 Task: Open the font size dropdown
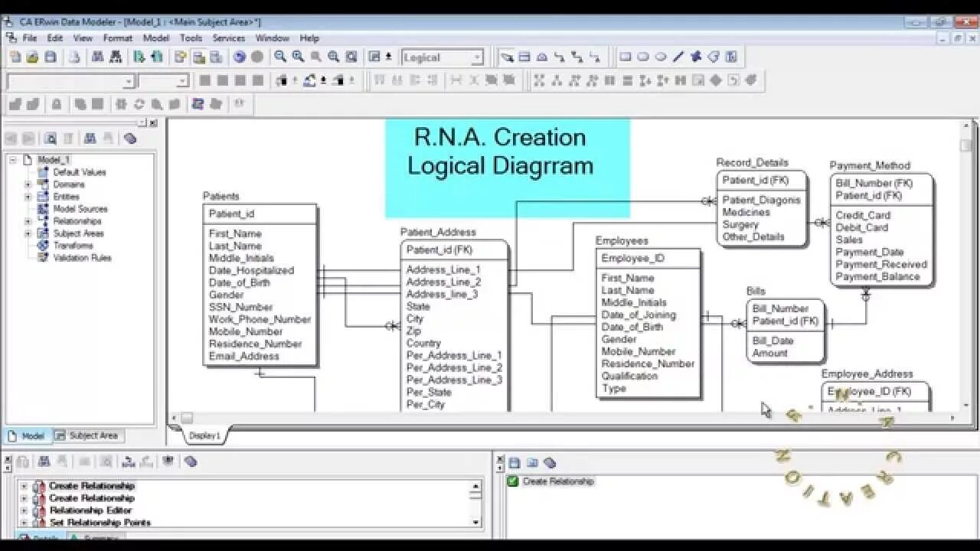pyautogui.click(x=182, y=80)
